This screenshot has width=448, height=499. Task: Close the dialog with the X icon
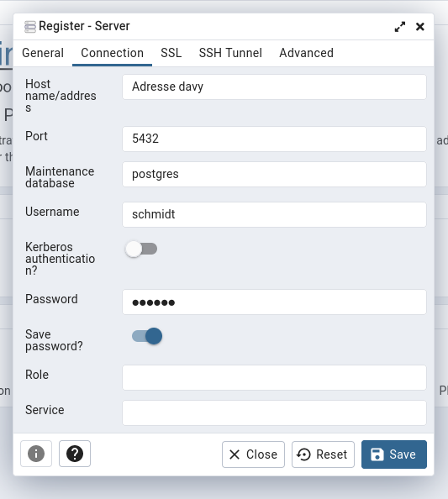point(420,27)
